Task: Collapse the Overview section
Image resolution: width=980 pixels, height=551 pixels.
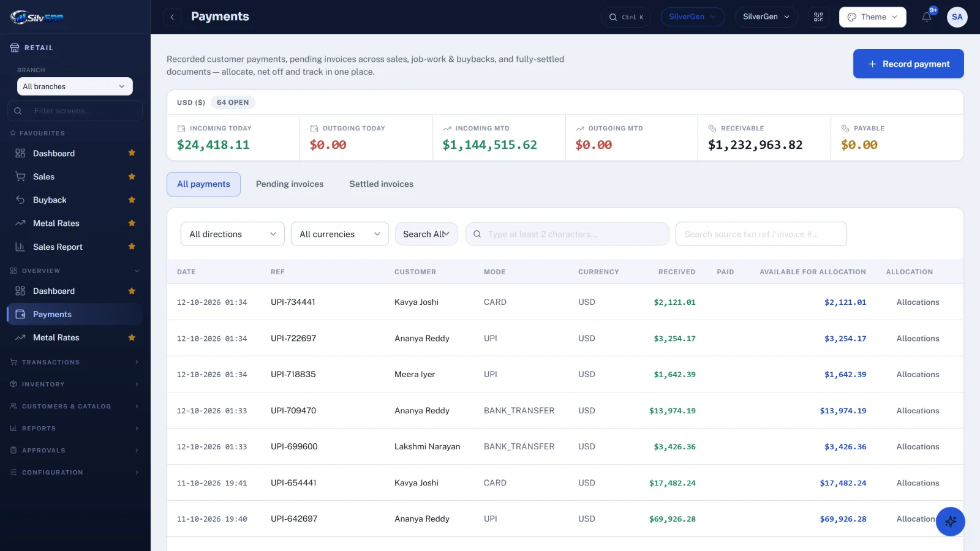Action: tap(75, 271)
